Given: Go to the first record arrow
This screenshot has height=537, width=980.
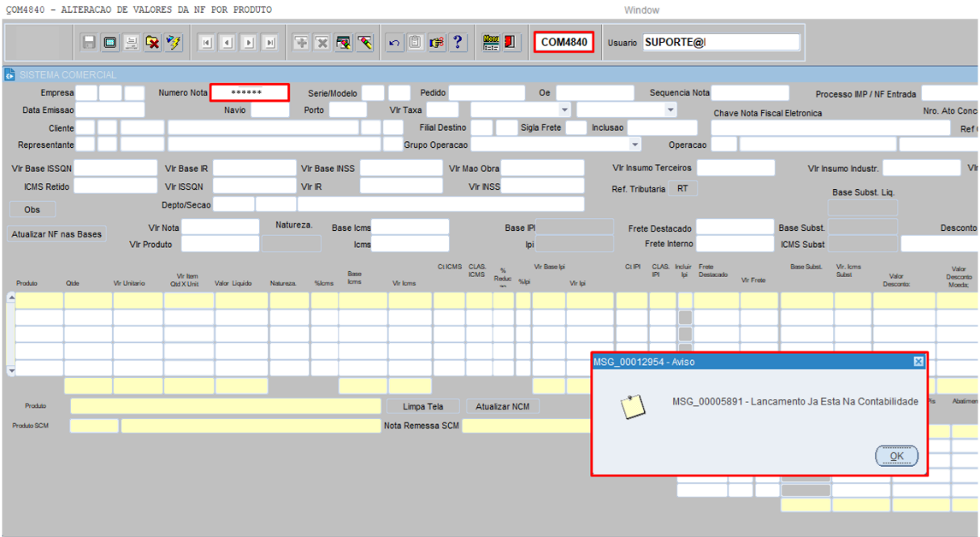Looking at the screenshot, I should tap(206, 43).
